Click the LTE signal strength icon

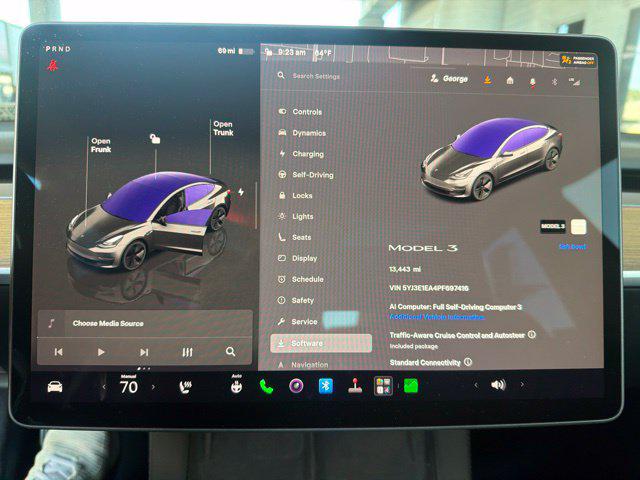click(x=574, y=82)
